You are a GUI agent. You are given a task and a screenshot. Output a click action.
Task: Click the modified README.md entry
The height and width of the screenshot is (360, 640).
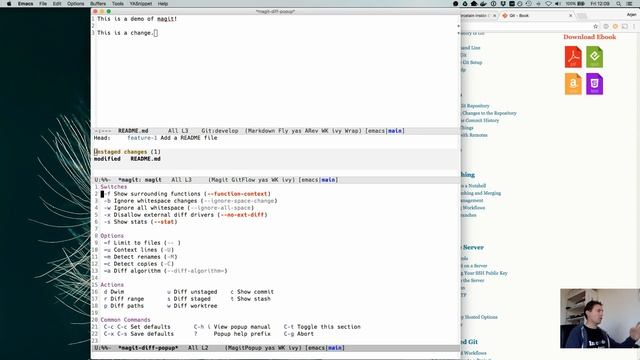(x=127, y=159)
